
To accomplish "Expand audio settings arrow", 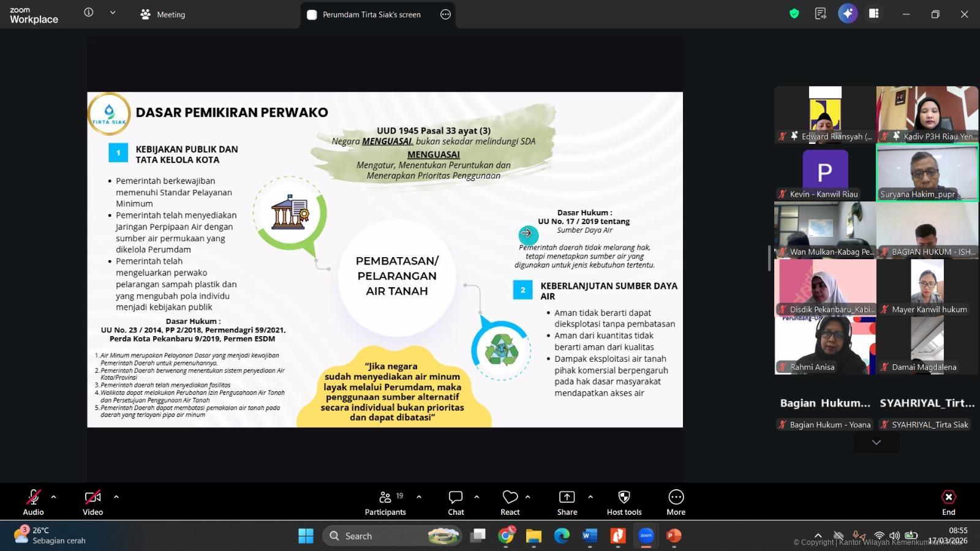I will [x=54, y=497].
